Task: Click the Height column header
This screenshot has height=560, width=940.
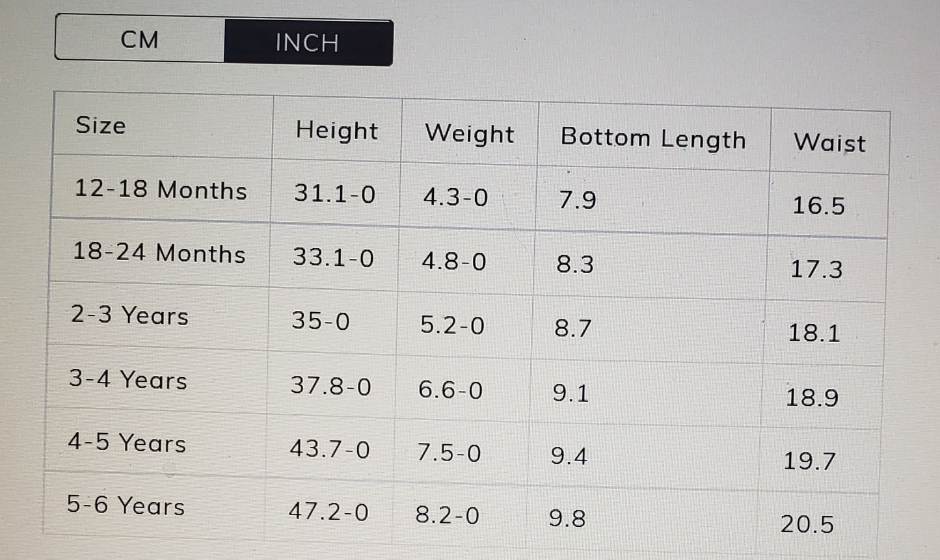Action: [336, 130]
